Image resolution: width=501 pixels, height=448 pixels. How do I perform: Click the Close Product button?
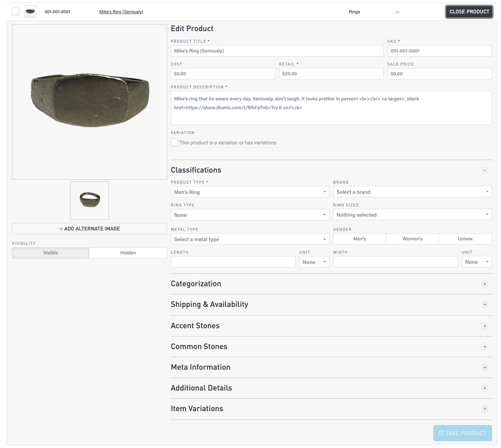[469, 12]
